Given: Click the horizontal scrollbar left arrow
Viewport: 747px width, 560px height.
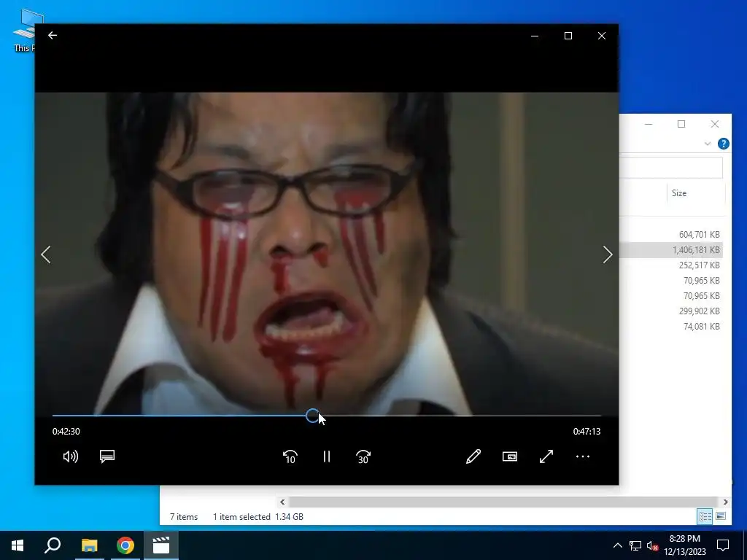Looking at the screenshot, I should point(282,502).
